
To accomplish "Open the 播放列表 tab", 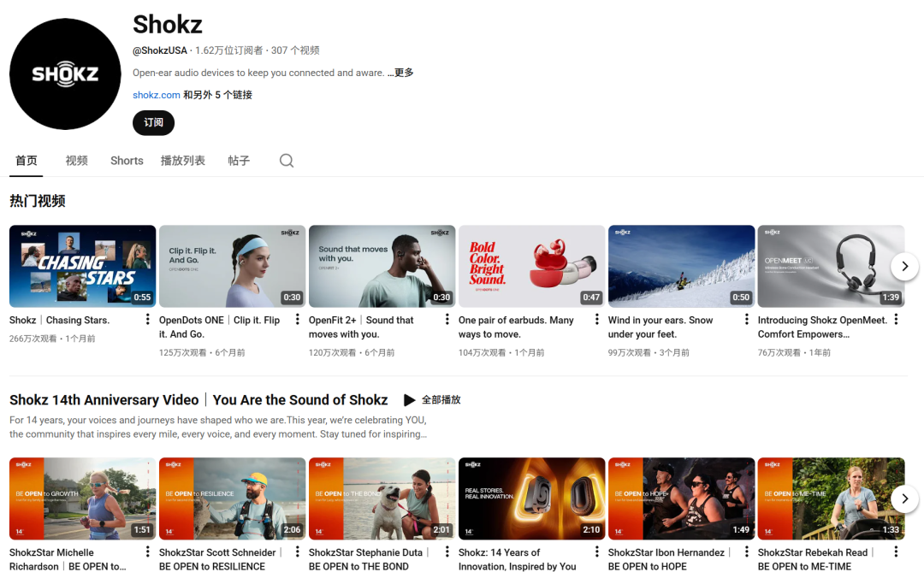I will click(x=183, y=161).
